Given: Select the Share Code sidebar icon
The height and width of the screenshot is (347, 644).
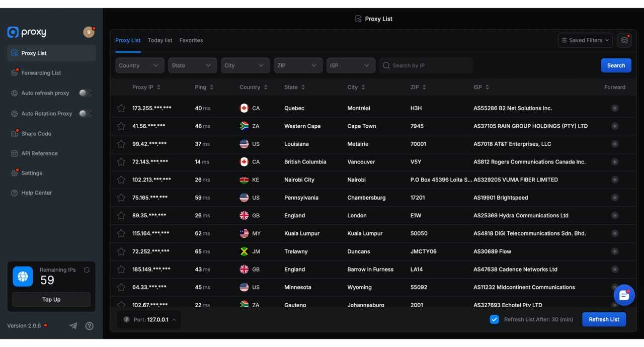Looking at the screenshot, I should pos(15,133).
